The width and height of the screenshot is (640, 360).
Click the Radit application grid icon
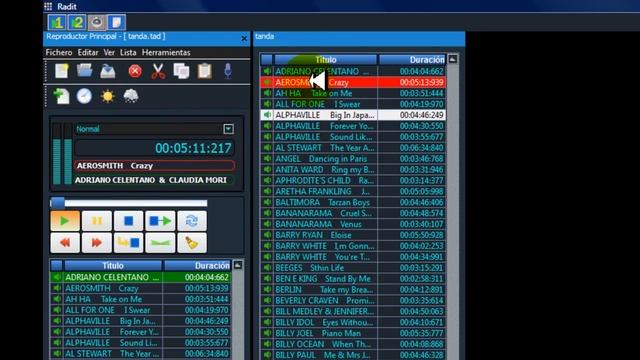click(48, 7)
